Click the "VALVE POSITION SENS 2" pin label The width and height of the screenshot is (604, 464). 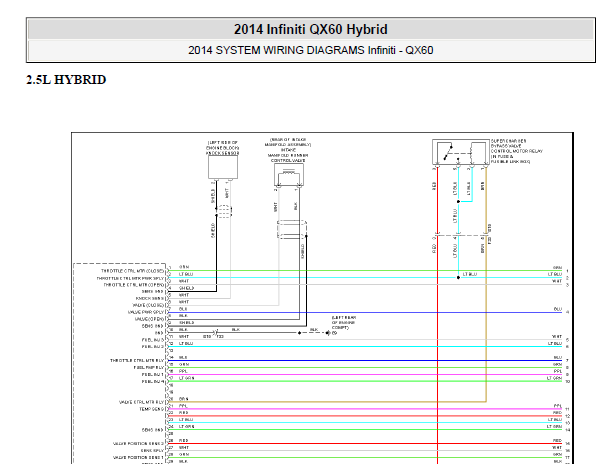coord(139,444)
